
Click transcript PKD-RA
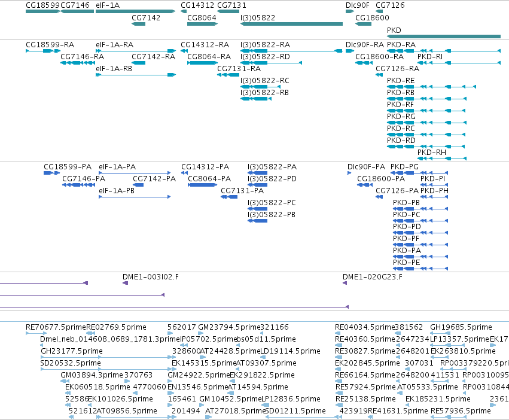(401, 44)
